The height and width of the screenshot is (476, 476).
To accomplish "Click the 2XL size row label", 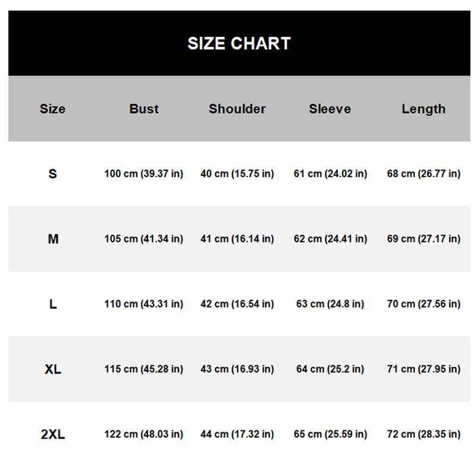I will point(52,434).
